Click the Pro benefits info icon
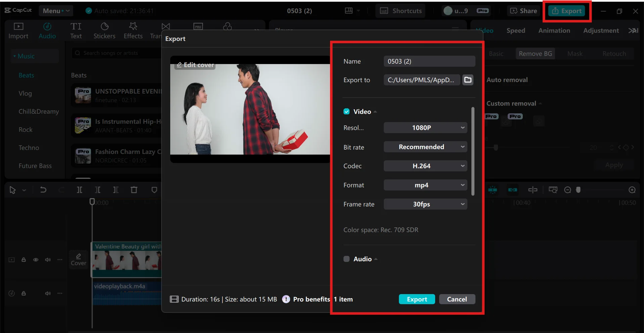This screenshot has width=644, height=333. click(x=286, y=299)
